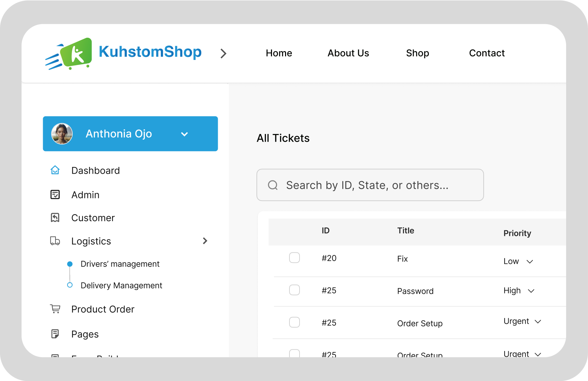Open Drivers' management link
Screen dimensions: 588x381
click(x=120, y=264)
